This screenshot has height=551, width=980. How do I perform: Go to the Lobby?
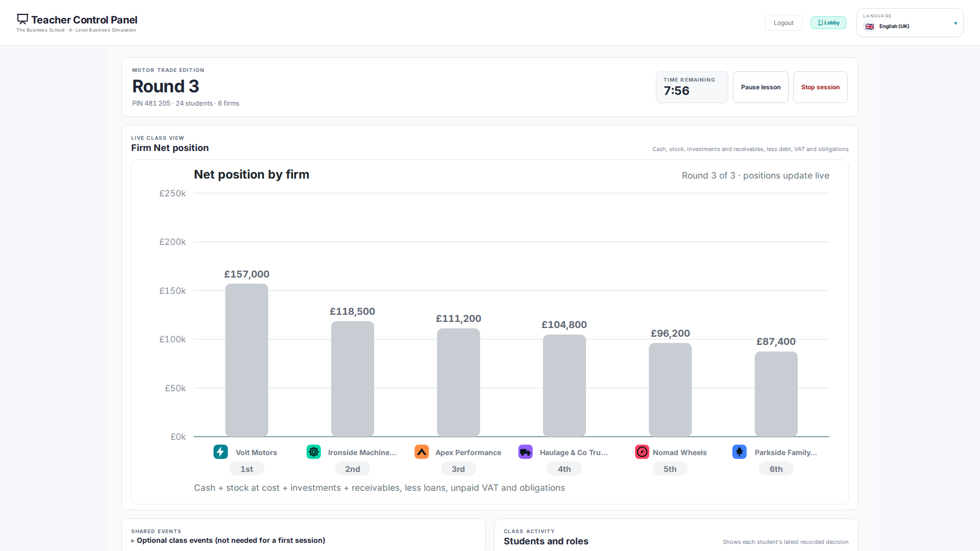point(828,23)
